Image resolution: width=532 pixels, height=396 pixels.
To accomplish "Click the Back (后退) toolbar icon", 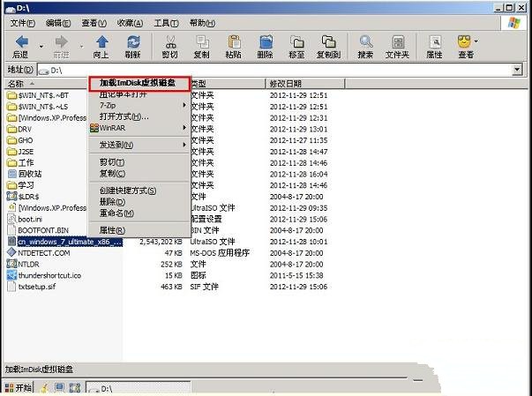I will click(x=21, y=42).
